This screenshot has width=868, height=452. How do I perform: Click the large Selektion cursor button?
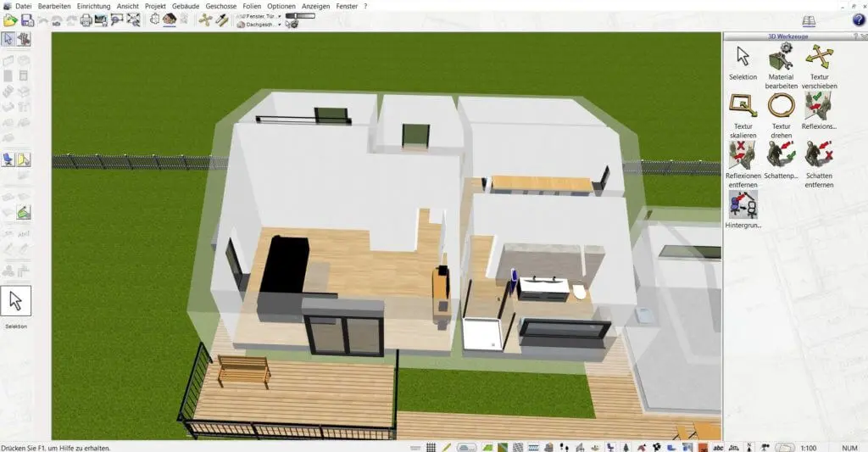(x=15, y=301)
